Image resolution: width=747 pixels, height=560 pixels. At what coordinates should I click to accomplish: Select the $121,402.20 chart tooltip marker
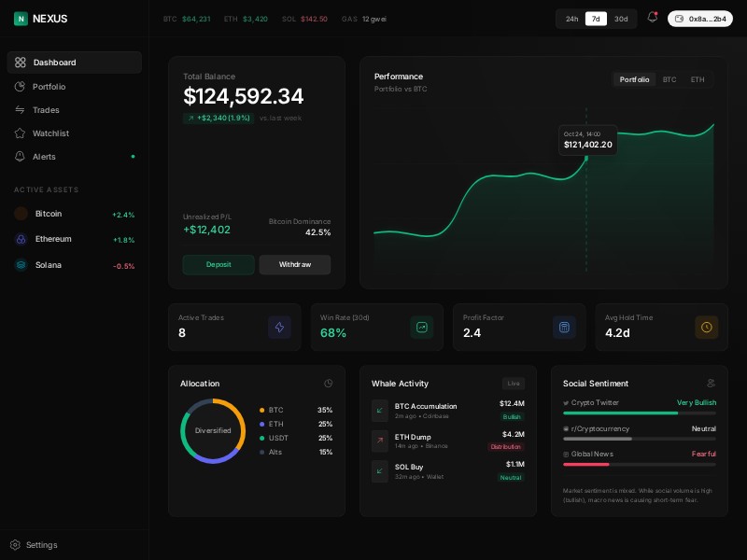(x=587, y=139)
